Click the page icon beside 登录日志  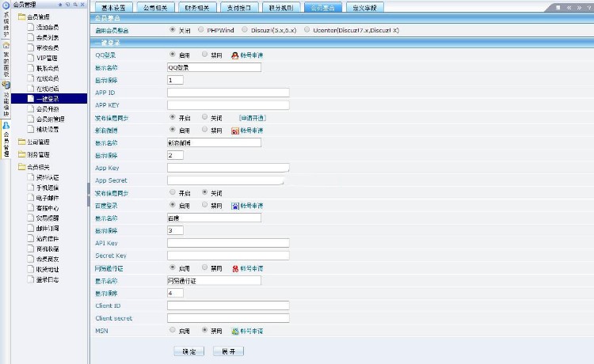tap(31, 279)
